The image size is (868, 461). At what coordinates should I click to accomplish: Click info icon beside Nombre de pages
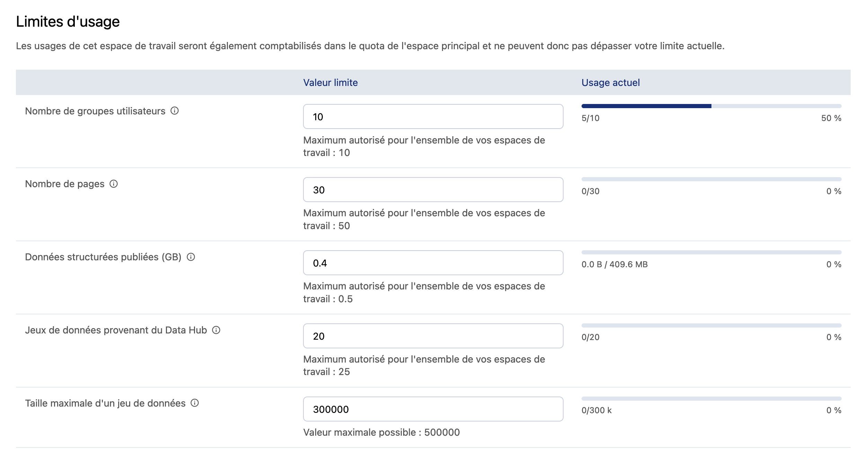(x=114, y=184)
